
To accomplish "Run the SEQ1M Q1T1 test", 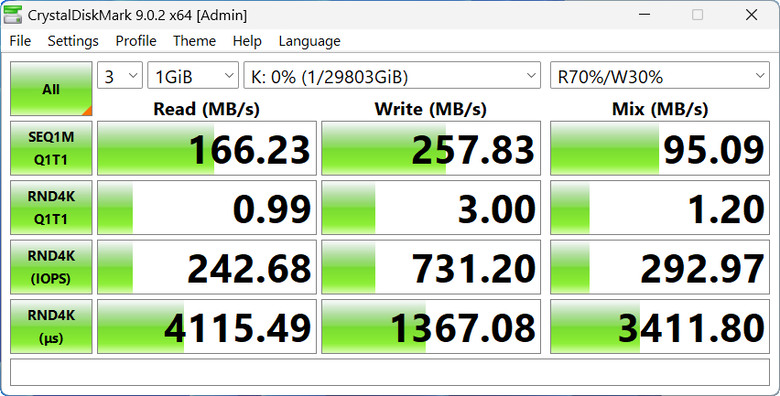I will pyautogui.click(x=51, y=148).
